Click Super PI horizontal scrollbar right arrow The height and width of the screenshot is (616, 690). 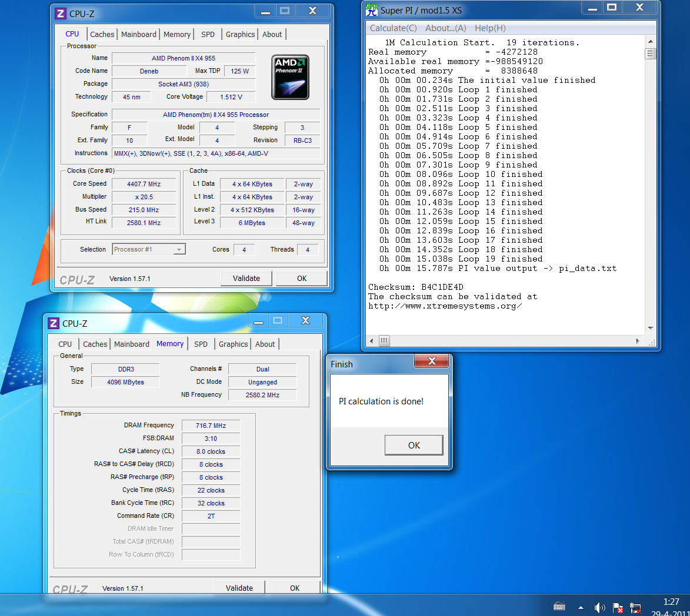[638, 341]
